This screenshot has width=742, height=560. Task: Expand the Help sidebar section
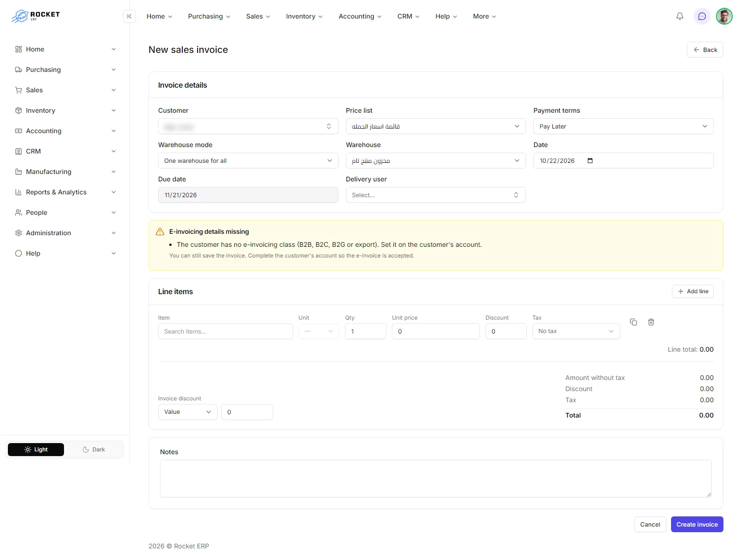pyautogui.click(x=65, y=253)
